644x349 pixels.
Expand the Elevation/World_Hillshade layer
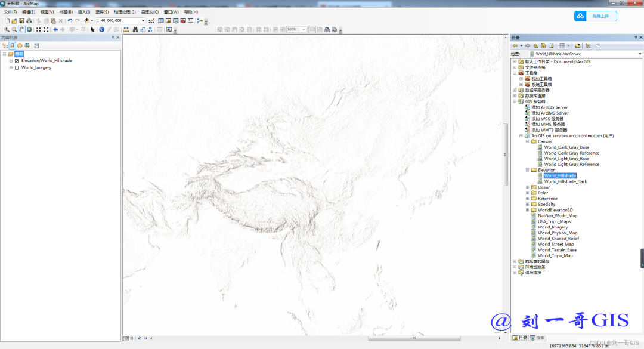point(11,61)
